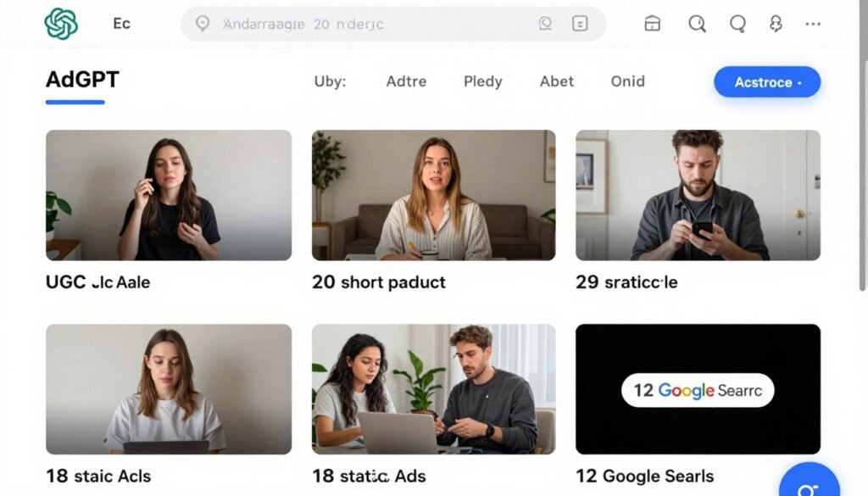This screenshot has height=496, width=868.
Task: Switch to the Pledy tab
Action: tap(482, 81)
